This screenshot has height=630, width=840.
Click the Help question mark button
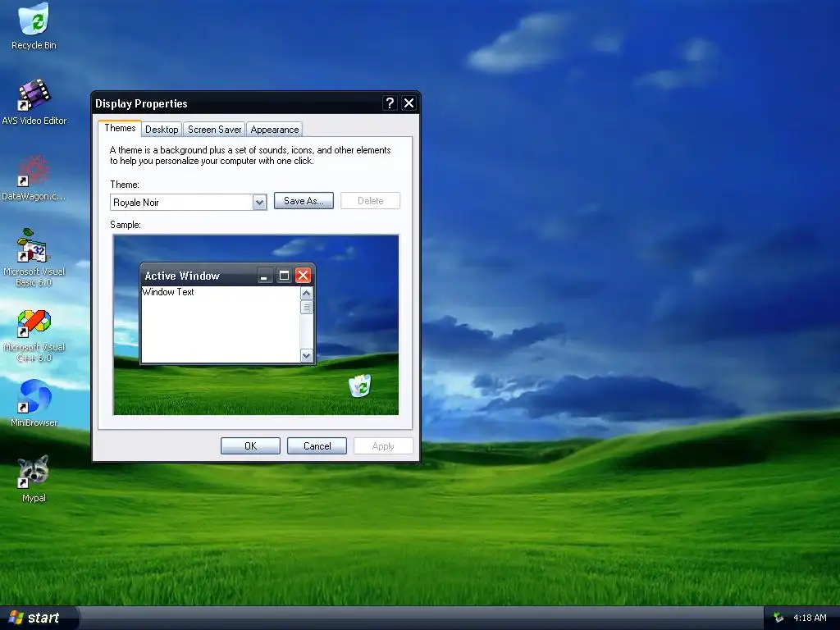[x=390, y=103]
